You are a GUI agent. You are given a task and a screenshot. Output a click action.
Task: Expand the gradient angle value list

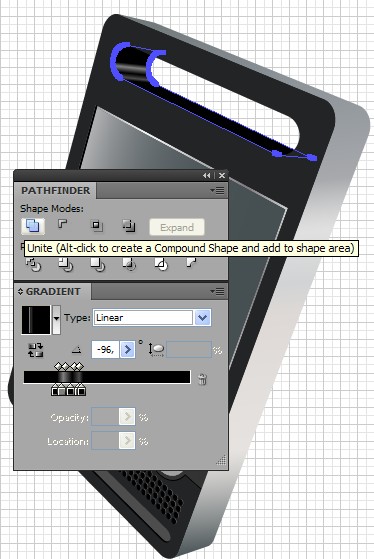[128, 350]
